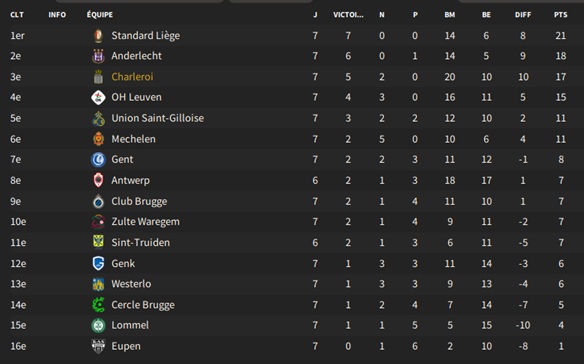This screenshot has height=364, width=584.
Task: Open Sint-Truiden team name link
Action: (x=140, y=243)
